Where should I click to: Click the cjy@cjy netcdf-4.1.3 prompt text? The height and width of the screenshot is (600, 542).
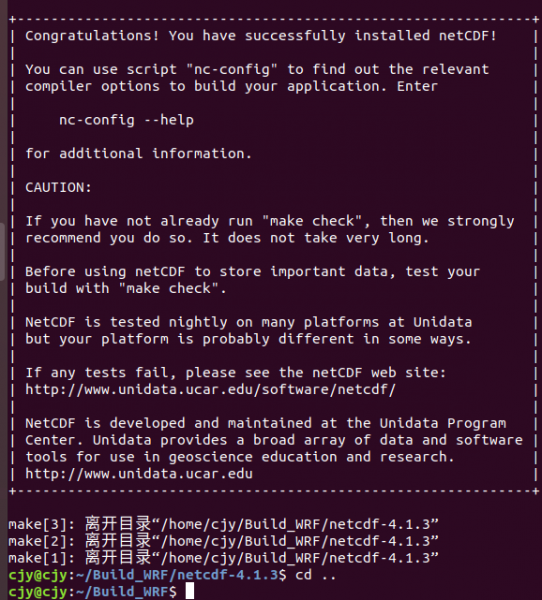click(x=147, y=575)
